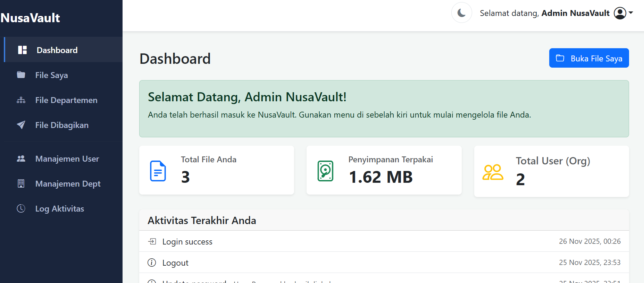
Task: Click the File Saya folder icon
Action: (x=21, y=75)
